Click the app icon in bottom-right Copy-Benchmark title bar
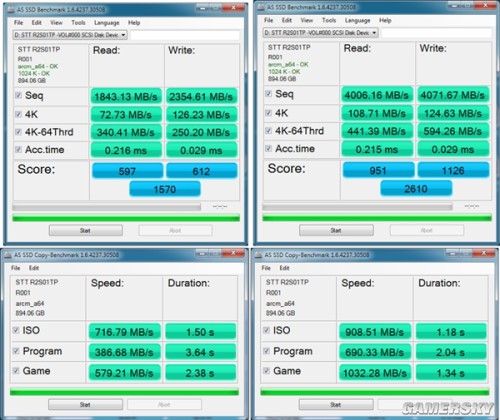This screenshot has height=420, width=500. [258, 255]
